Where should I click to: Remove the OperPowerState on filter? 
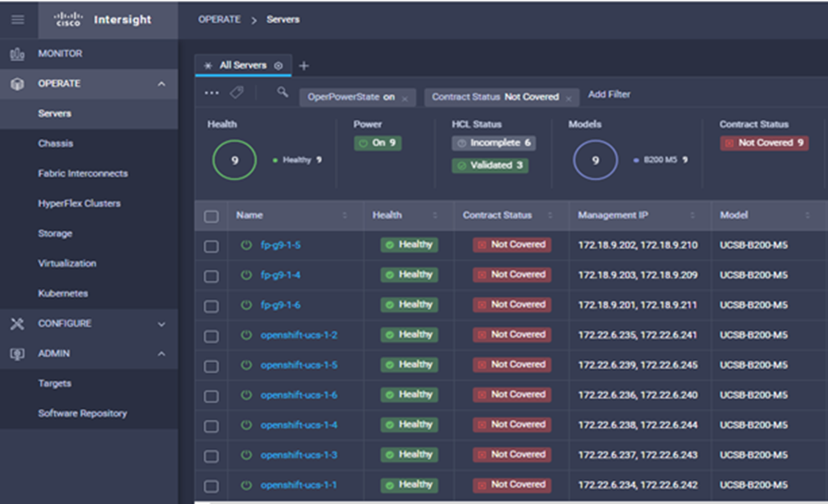coord(405,98)
